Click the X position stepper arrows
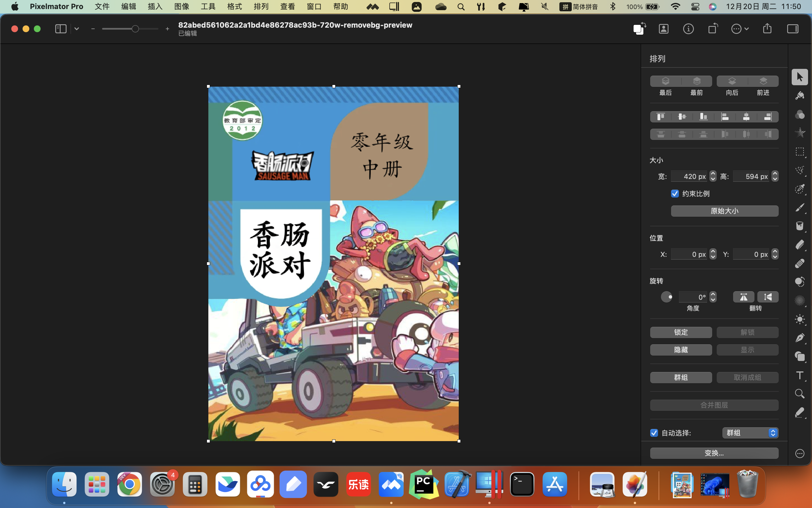Viewport: 812px width, 508px height. tap(713, 254)
